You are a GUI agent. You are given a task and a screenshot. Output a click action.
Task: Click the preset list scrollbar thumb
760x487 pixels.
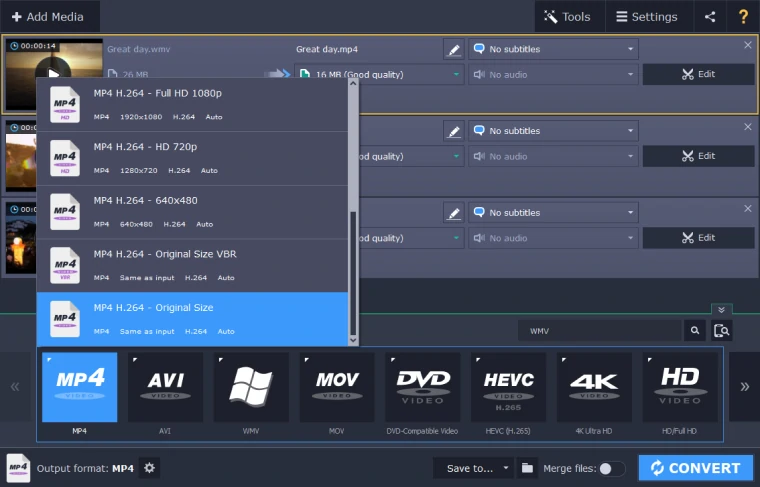tap(353, 273)
